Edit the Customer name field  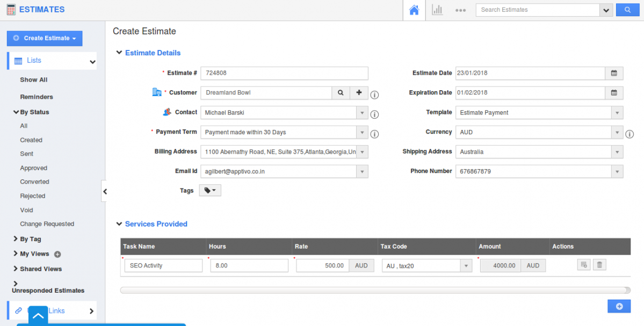266,93
